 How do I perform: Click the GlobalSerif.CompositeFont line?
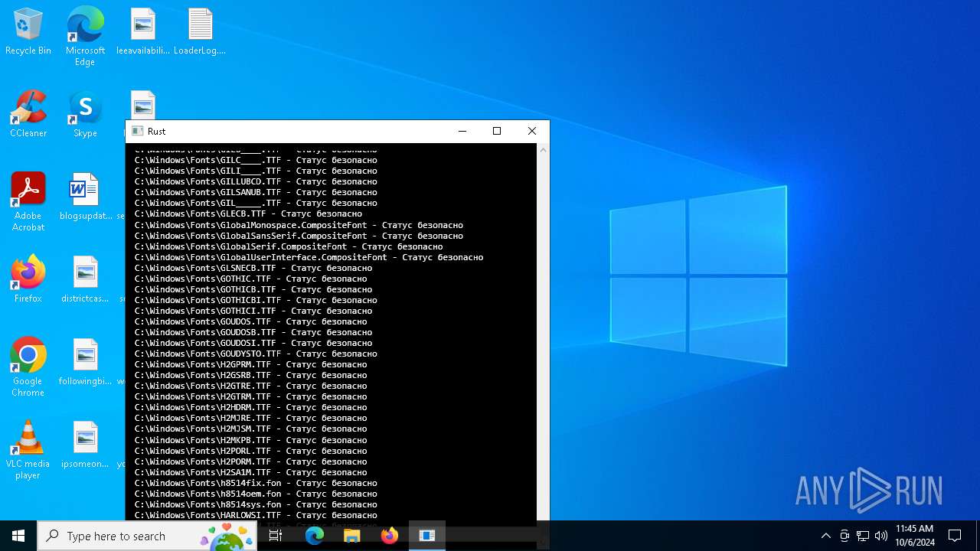289,246
